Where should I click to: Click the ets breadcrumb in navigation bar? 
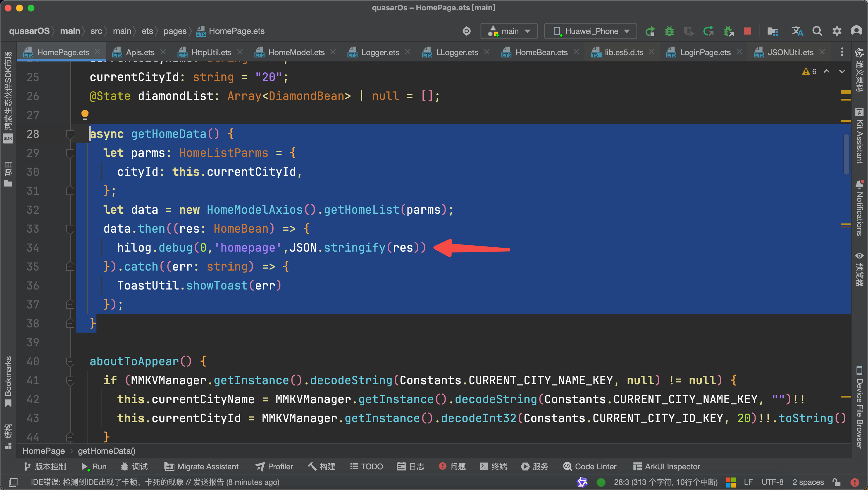147,31
